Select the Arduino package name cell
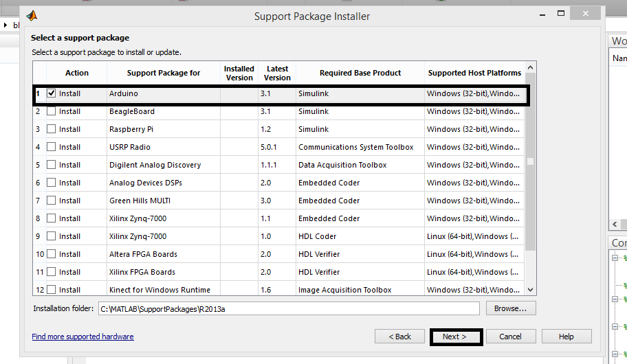This screenshot has width=627, height=364. point(164,93)
